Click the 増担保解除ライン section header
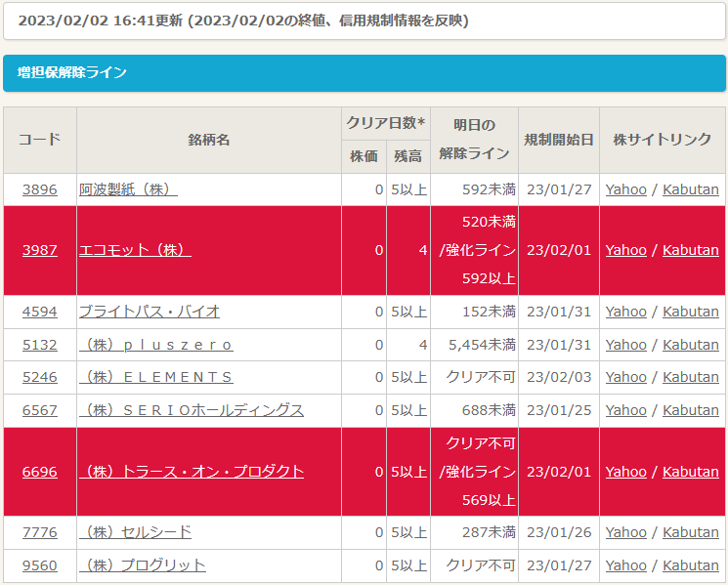This screenshot has height=585, width=728. (x=72, y=72)
